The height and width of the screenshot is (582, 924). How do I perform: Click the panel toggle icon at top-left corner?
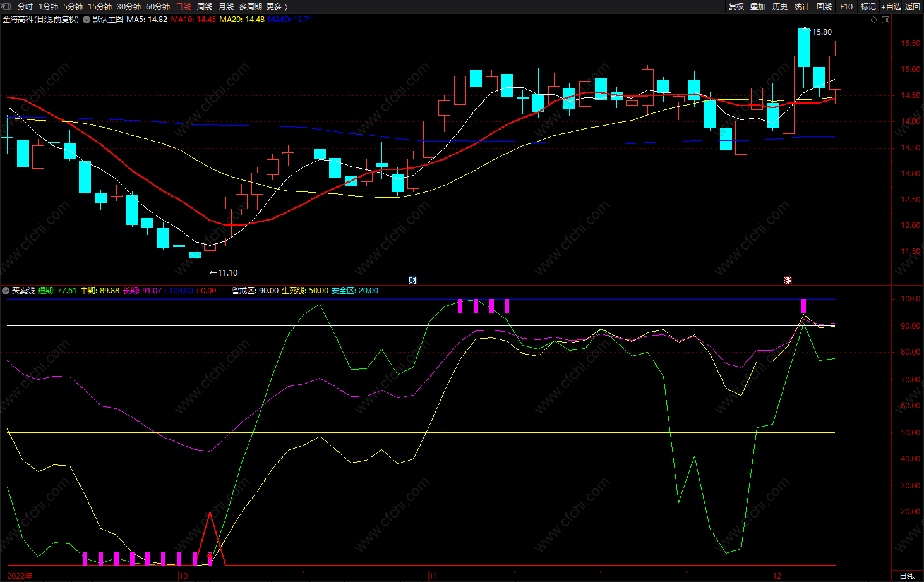(x=6, y=6)
